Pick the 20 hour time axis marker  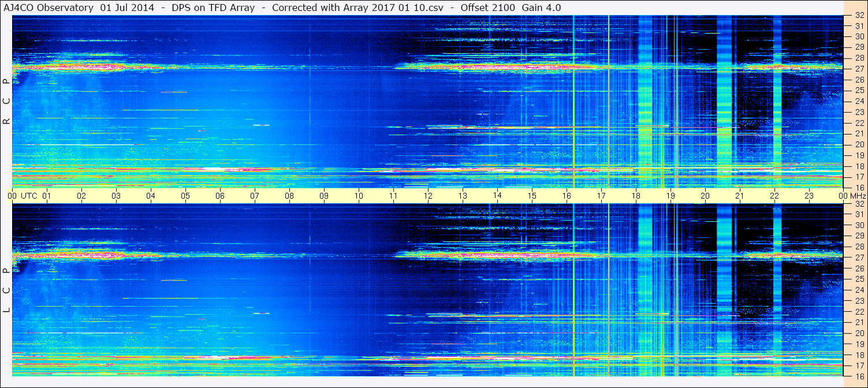click(705, 196)
